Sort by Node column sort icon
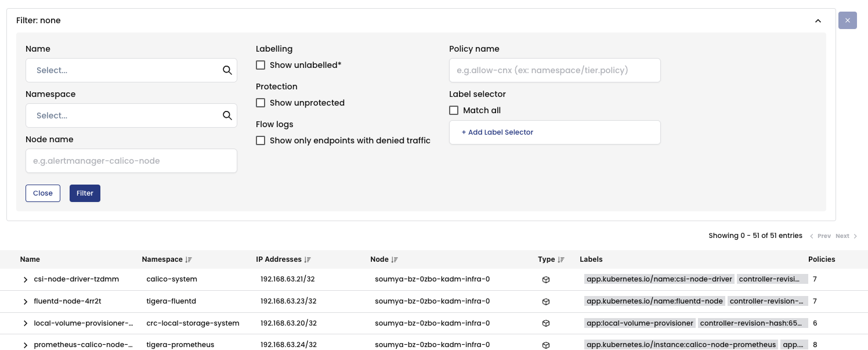Viewport: 868px width, 350px height. 395,259
